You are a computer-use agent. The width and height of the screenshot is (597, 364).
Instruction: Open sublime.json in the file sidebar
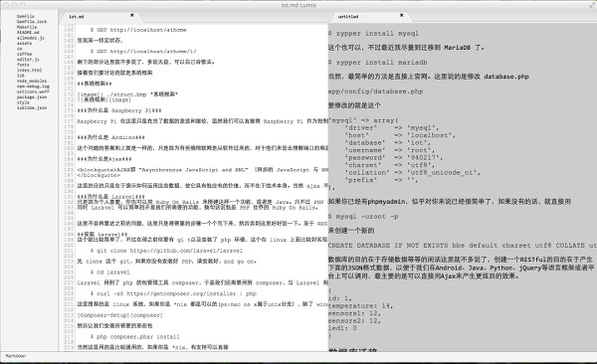click(32, 107)
